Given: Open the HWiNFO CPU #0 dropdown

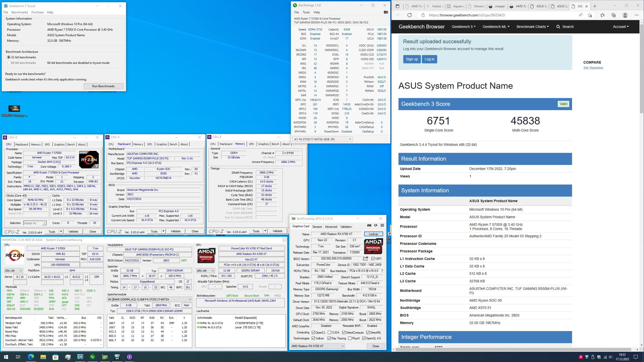Looking at the screenshot, I should click(14, 270).
